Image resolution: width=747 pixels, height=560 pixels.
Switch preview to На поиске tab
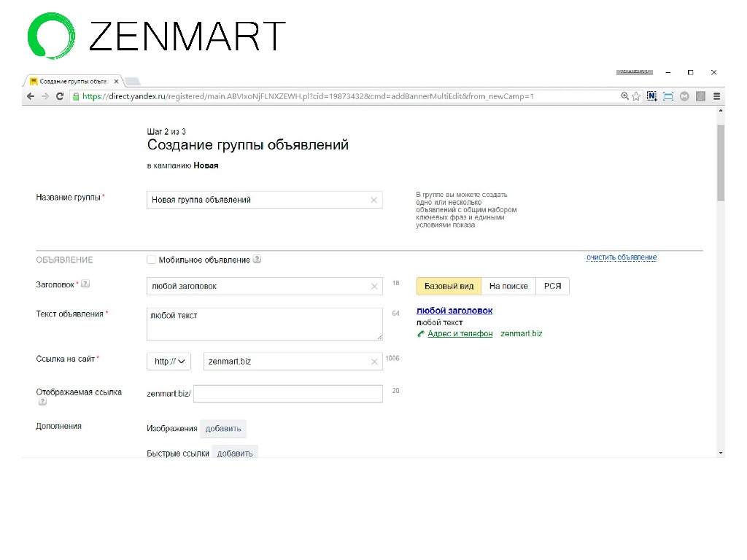[x=508, y=287]
